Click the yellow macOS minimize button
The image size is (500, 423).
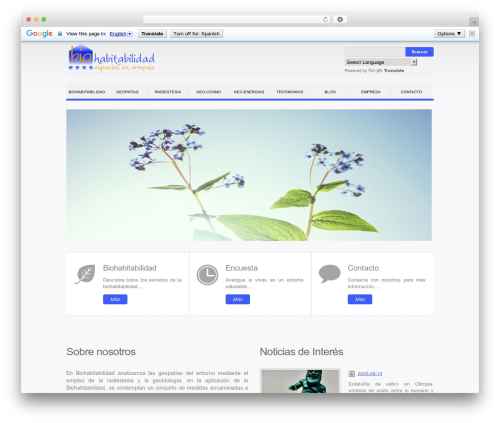pyautogui.click(x=36, y=20)
